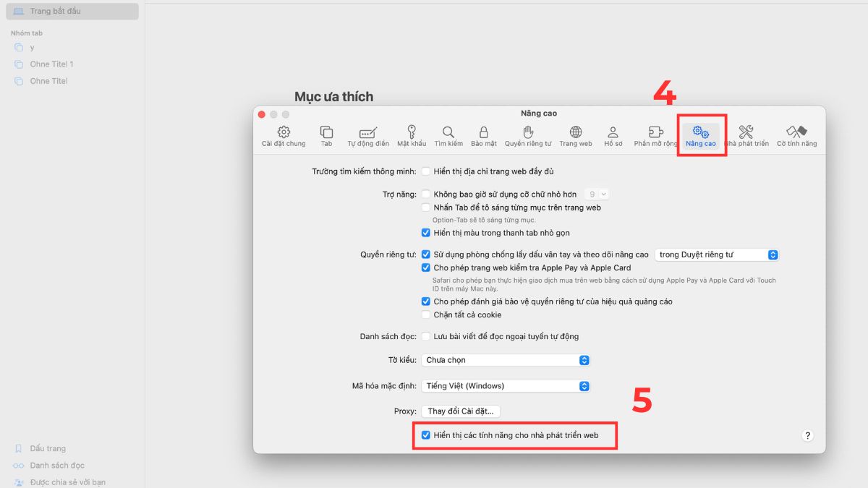Open the Cờ tính năng flags pane
The width and height of the screenshot is (868, 488).
[x=797, y=136]
